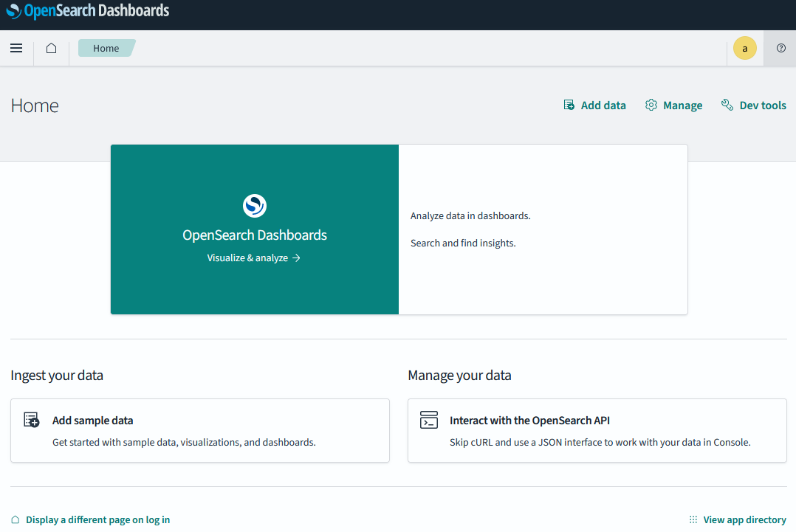This screenshot has height=532, width=796.
Task: Open the user avatar 'a' menu
Action: [x=745, y=49]
